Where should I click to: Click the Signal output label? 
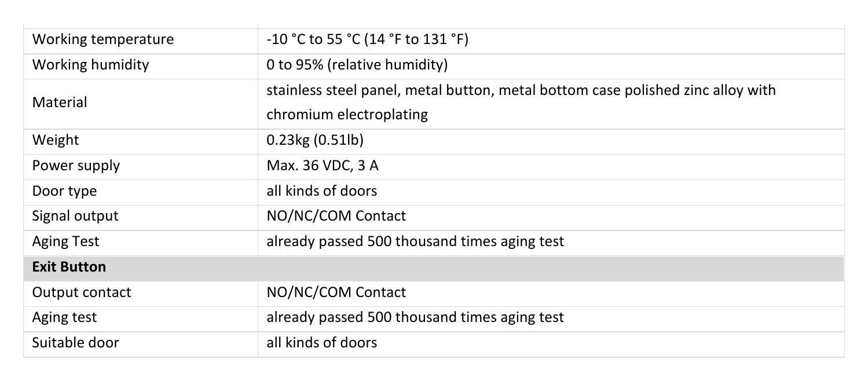click(x=75, y=216)
